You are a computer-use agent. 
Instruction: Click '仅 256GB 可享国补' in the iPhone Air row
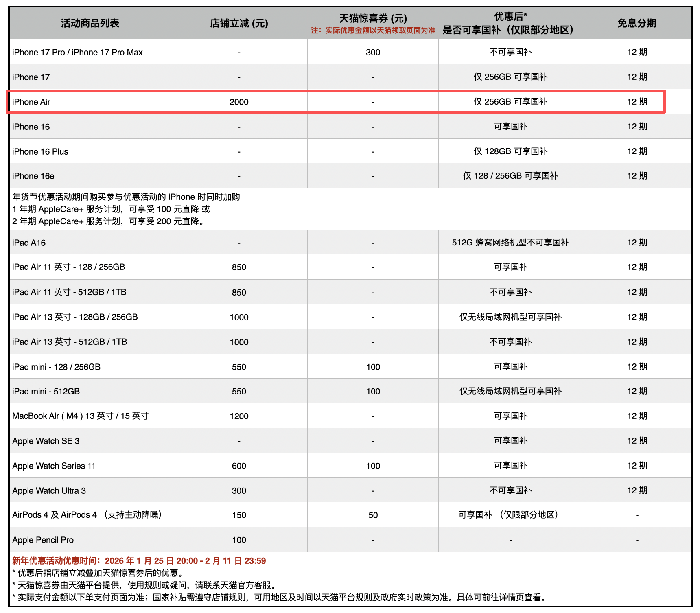point(510,102)
